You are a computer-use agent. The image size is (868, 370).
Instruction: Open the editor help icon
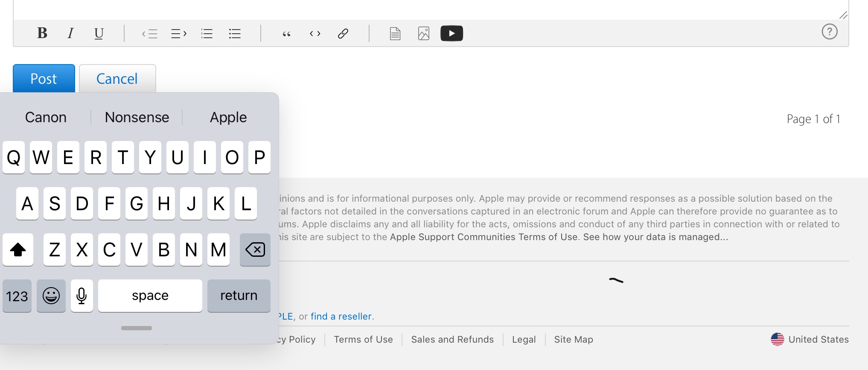click(830, 32)
